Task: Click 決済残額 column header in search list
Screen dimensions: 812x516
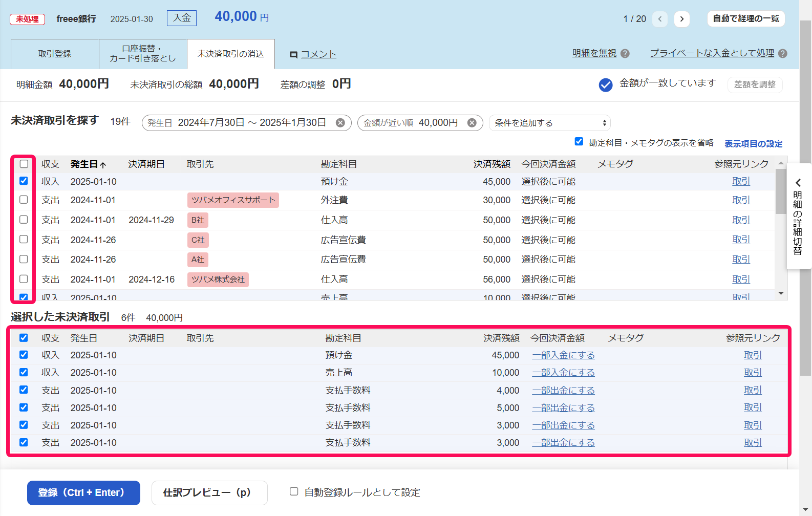Action: click(x=492, y=164)
